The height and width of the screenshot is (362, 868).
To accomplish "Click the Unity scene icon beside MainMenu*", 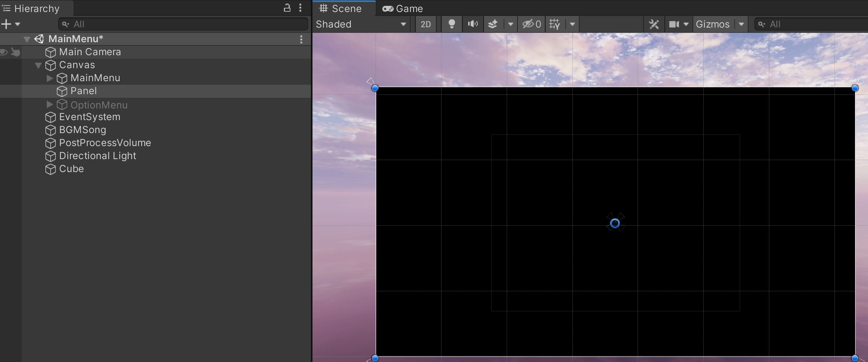I will 39,39.
